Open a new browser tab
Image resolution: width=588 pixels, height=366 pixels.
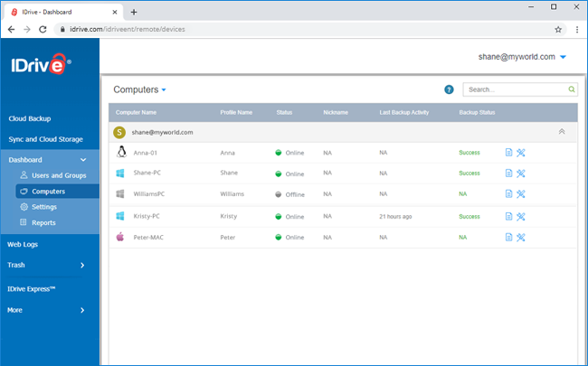click(134, 12)
